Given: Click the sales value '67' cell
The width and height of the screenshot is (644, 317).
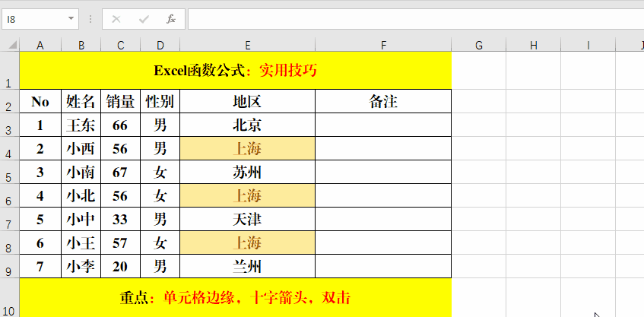Looking at the screenshot, I should click(x=120, y=172).
